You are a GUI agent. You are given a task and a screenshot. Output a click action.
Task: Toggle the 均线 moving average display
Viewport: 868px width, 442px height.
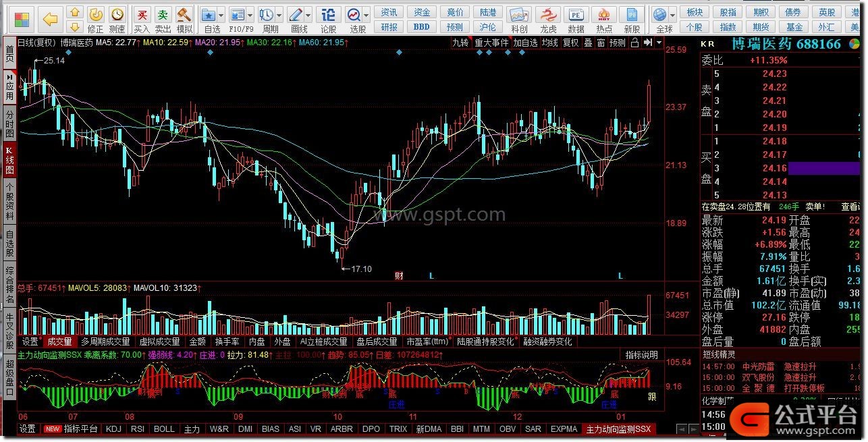point(550,43)
